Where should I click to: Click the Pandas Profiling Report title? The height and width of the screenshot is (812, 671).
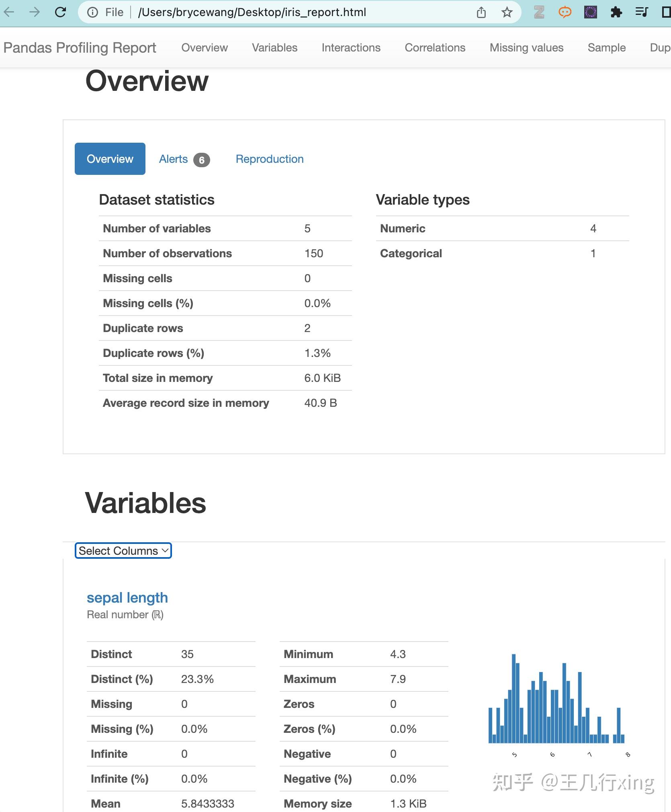80,48
